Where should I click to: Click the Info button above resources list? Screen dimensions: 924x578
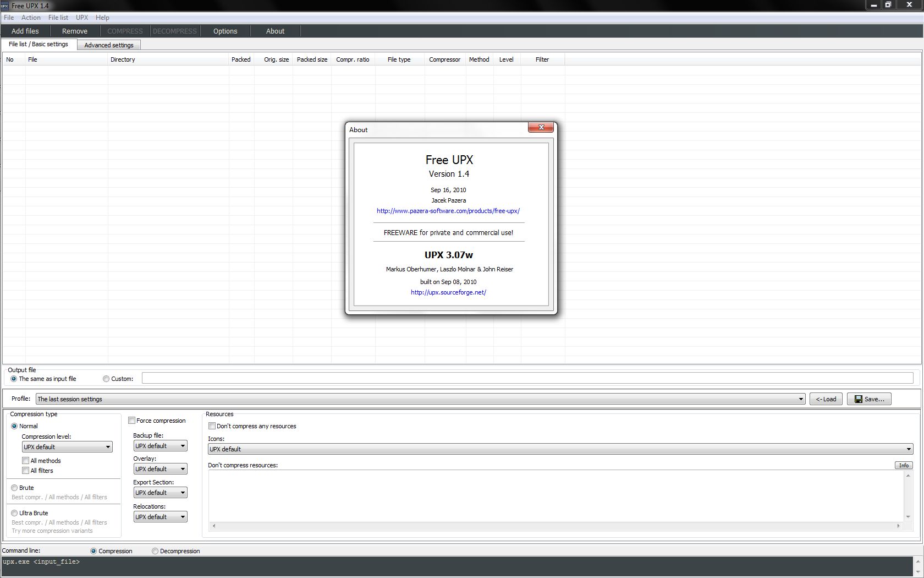pyautogui.click(x=904, y=465)
